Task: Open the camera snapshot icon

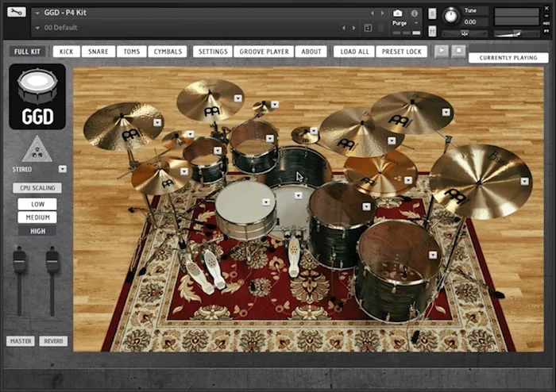Action: [x=397, y=13]
